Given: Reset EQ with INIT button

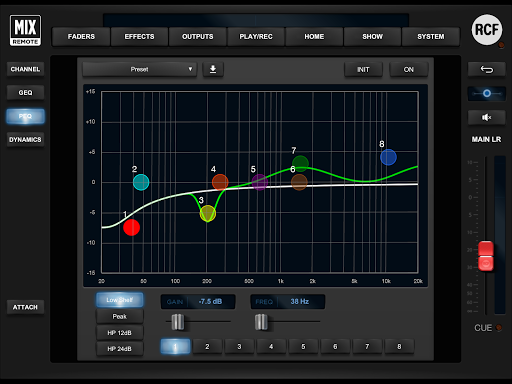Looking at the screenshot, I should click(363, 70).
